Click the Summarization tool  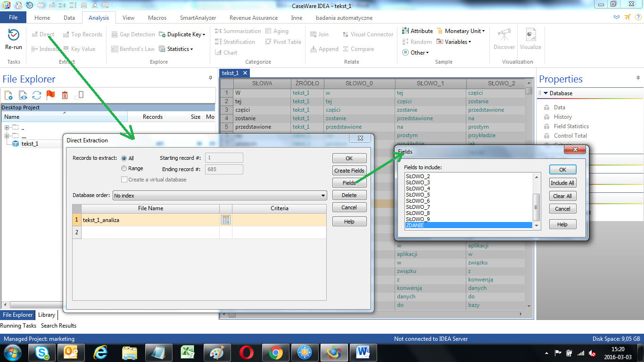[238, 31]
